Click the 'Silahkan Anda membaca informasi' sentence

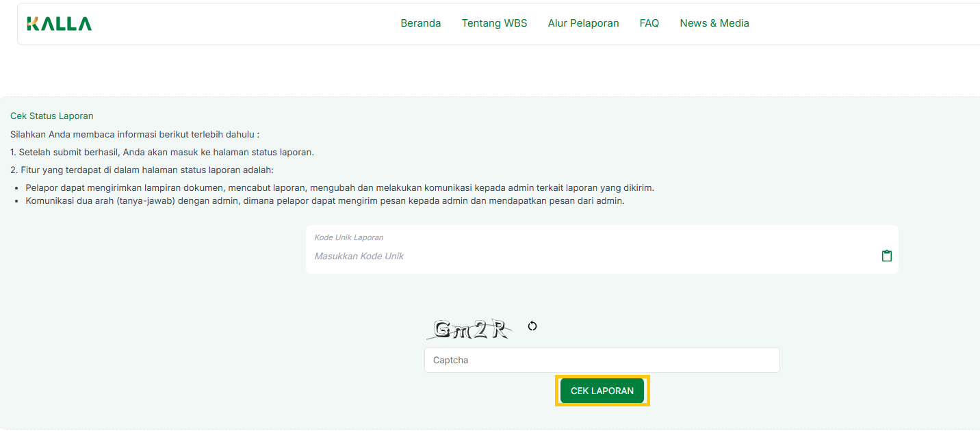click(x=135, y=134)
